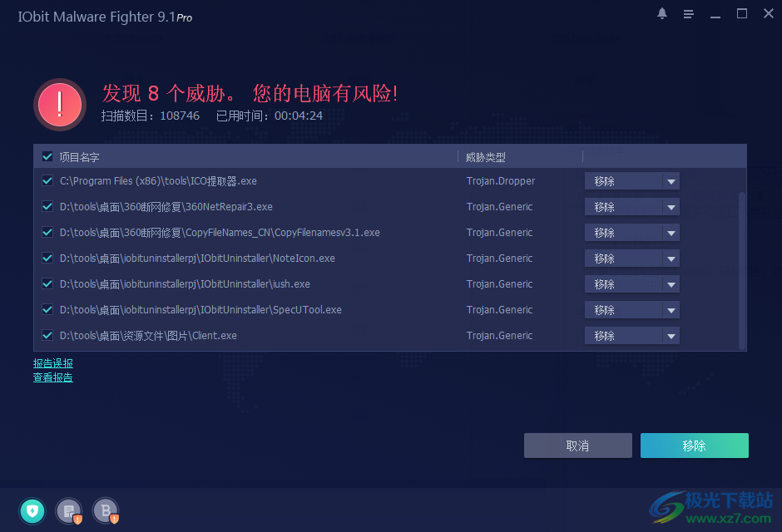Click the B icon with orange warning

pyautogui.click(x=106, y=511)
